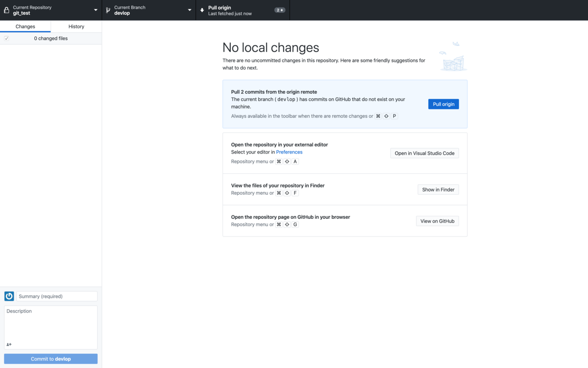Click the Summary (required) input field
This screenshot has width=588, height=368.
57,296
